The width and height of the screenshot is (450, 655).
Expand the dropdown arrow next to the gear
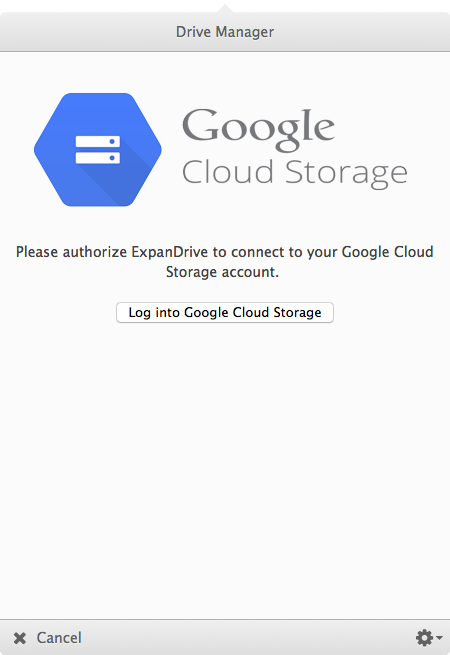(x=439, y=638)
